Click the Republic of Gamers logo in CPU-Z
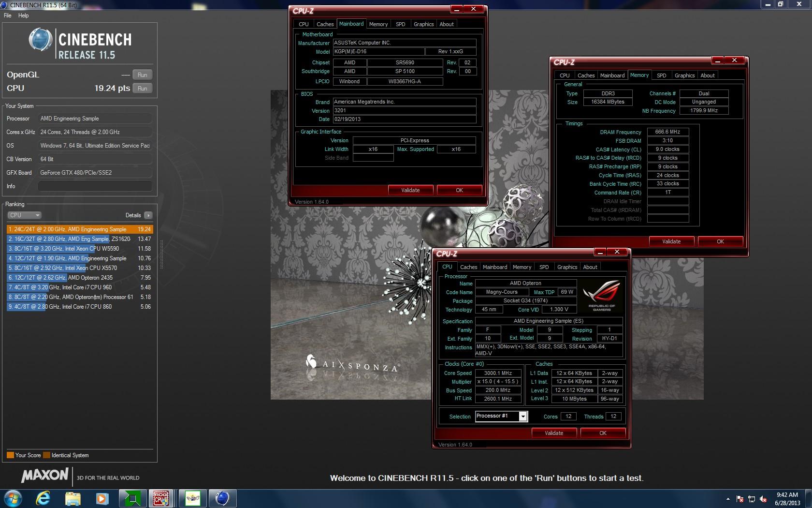Image resolution: width=812 pixels, height=508 pixels. tap(602, 295)
